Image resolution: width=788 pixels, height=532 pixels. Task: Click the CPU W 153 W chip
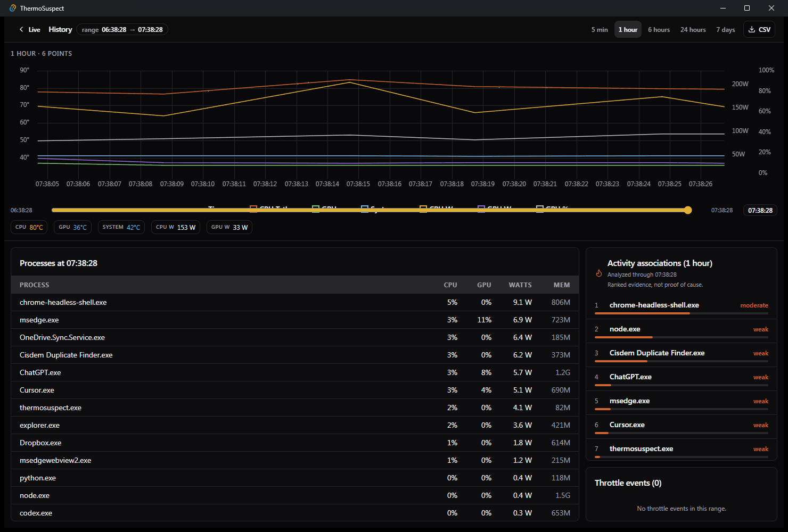pyautogui.click(x=176, y=227)
